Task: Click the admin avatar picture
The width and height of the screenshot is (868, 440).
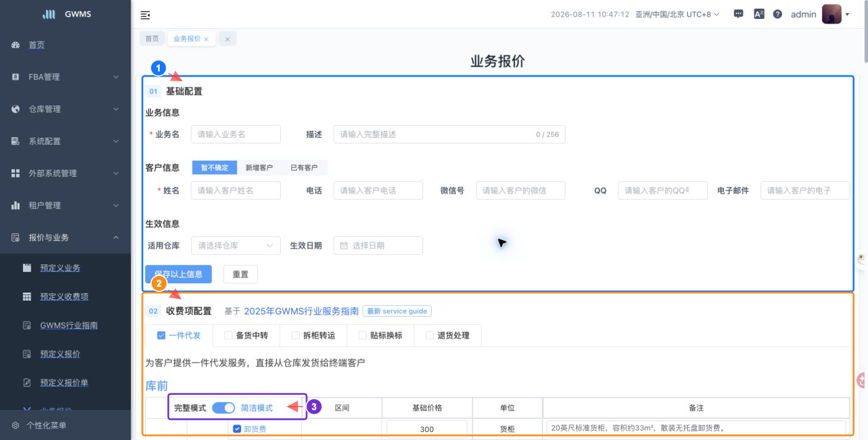Action: pos(831,14)
